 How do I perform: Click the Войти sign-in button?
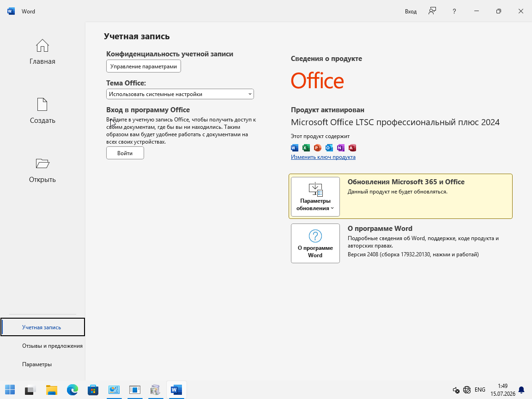(125, 153)
